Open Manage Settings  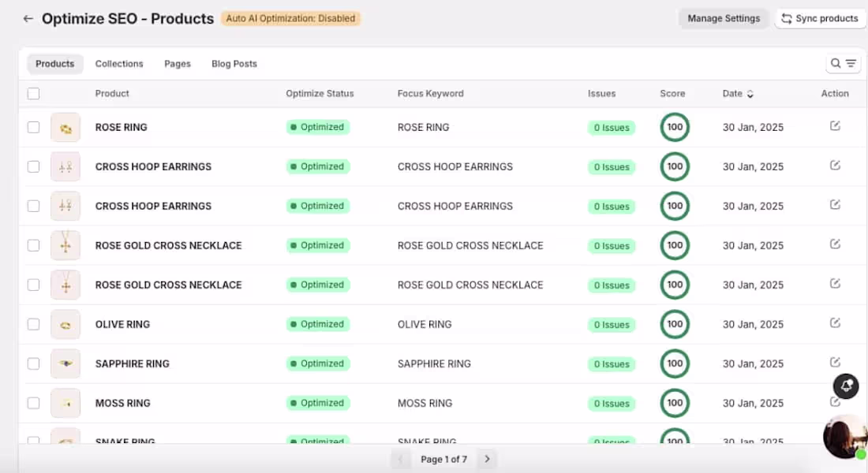coord(724,18)
